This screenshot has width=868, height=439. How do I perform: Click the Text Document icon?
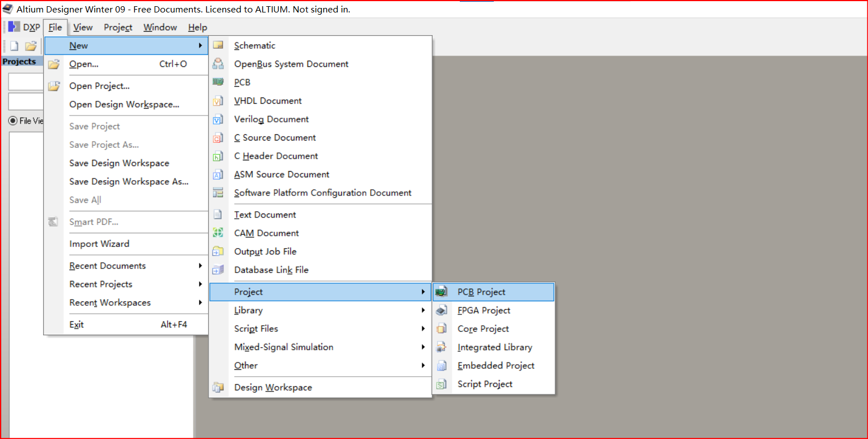pos(218,215)
